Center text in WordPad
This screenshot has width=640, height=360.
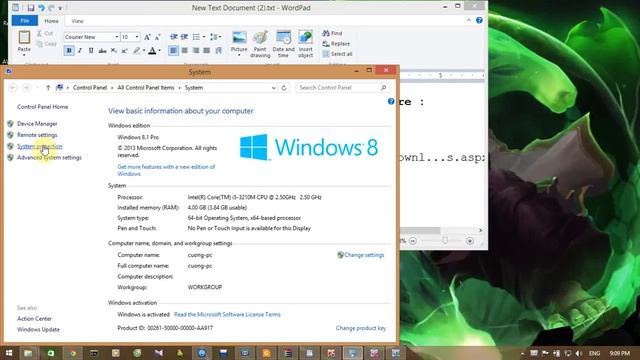click(x=184, y=51)
